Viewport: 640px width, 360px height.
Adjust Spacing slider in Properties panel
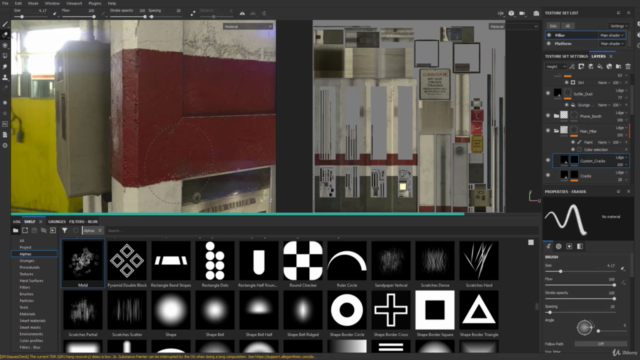[580, 312]
